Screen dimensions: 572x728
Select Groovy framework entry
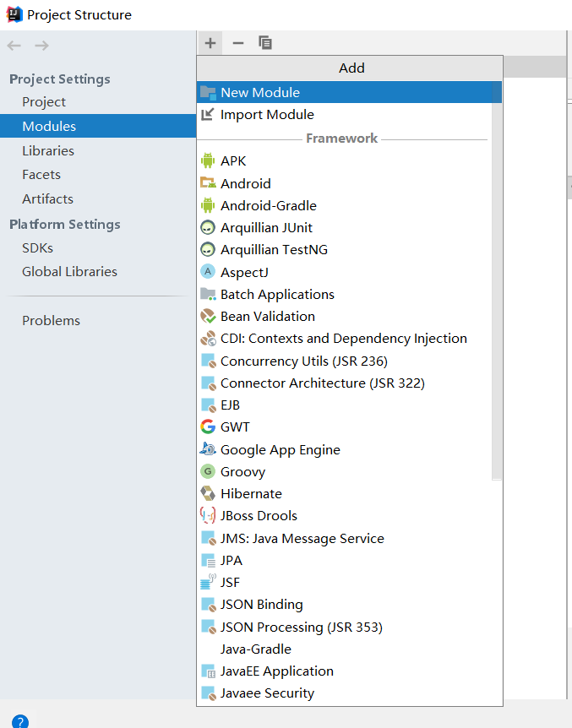[x=242, y=472]
